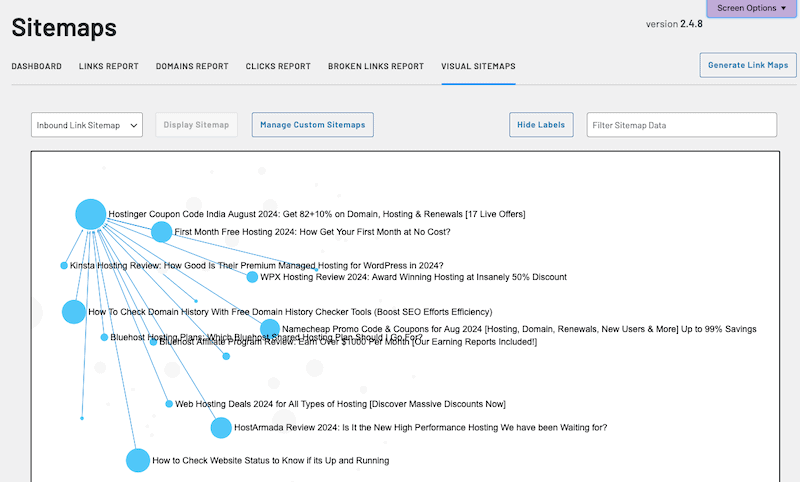The width and height of the screenshot is (800, 482).
Task: Go to the Domains Report tab
Action: click(x=192, y=66)
